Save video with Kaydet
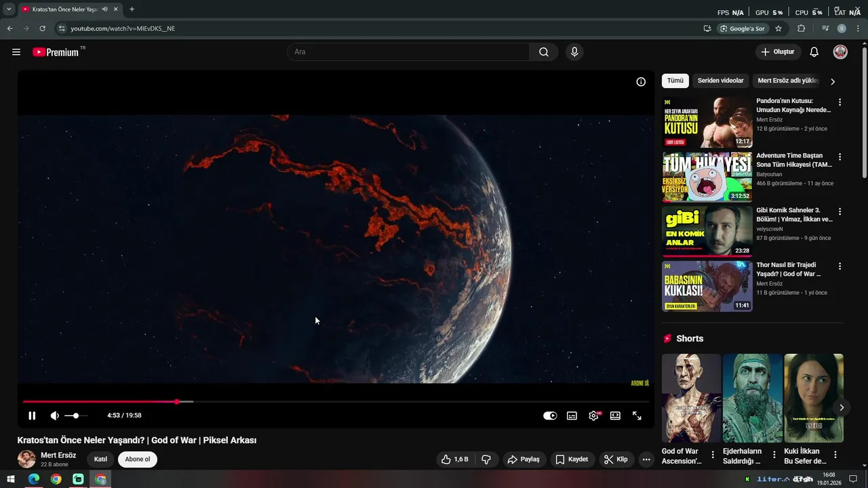 pyautogui.click(x=572, y=460)
